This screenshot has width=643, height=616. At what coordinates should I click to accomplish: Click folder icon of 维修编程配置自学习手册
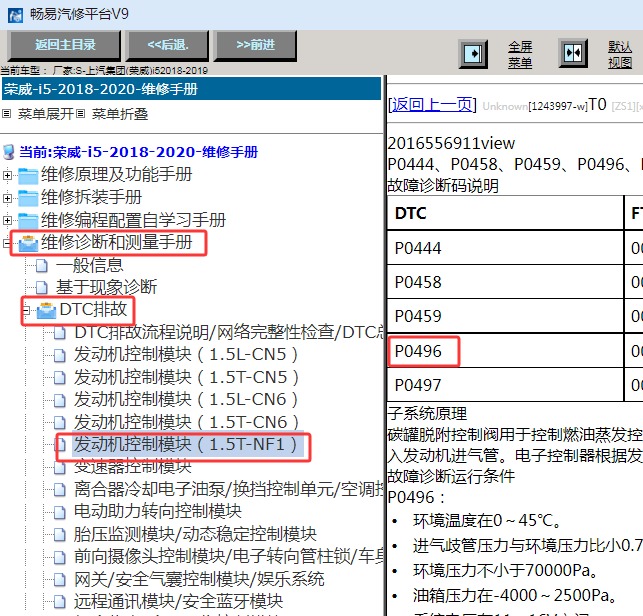coord(28,221)
